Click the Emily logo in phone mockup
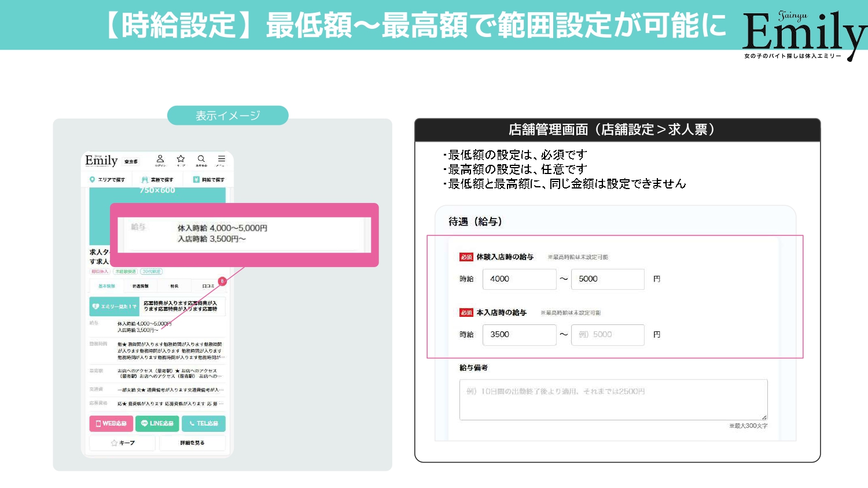This screenshot has width=868, height=488. [x=101, y=160]
